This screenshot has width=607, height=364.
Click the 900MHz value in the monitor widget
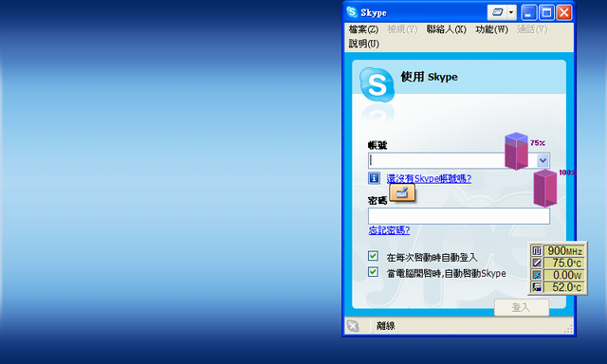[x=564, y=251]
